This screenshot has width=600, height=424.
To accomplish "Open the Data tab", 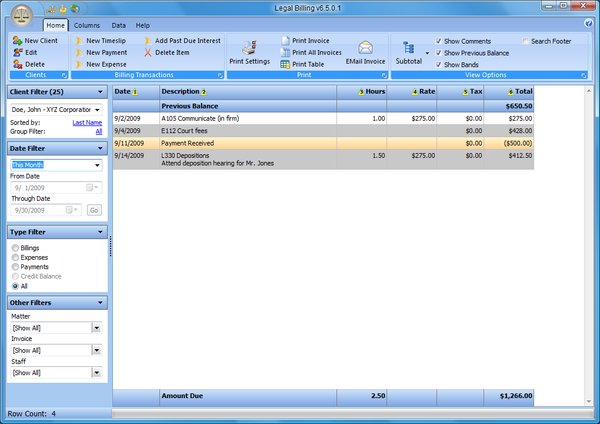I will pyautogui.click(x=118, y=24).
